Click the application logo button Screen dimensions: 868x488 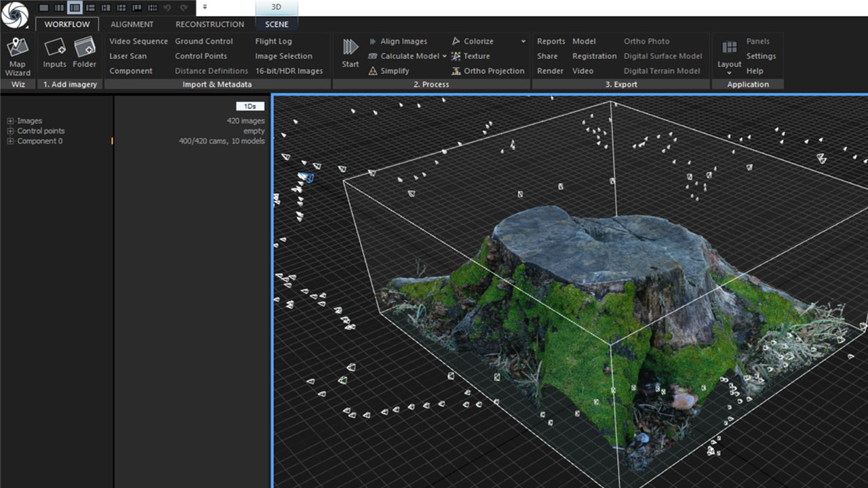(x=15, y=15)
